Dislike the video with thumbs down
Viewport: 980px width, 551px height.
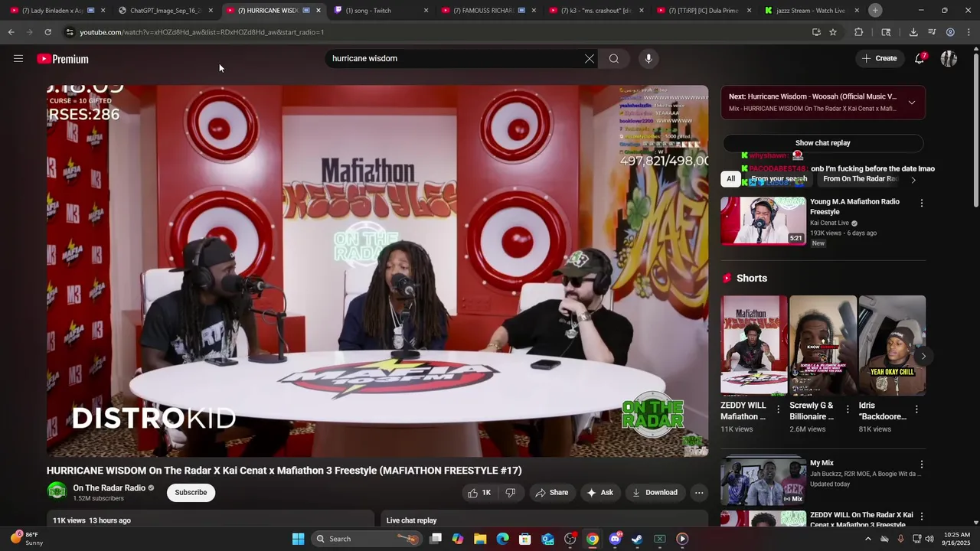[x=511, y=493]
